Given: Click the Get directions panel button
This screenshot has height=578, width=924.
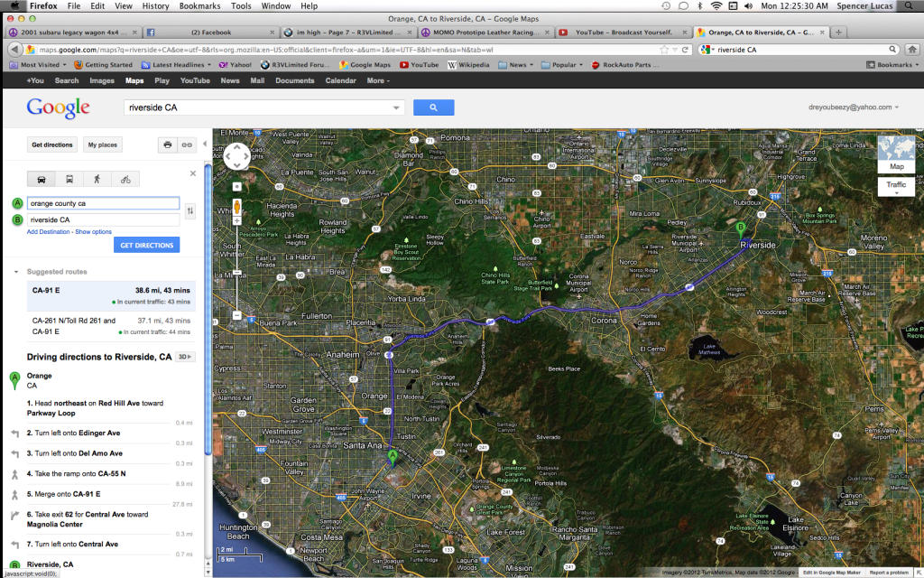Looking at the screenshot, I should (x=52, y=144).
